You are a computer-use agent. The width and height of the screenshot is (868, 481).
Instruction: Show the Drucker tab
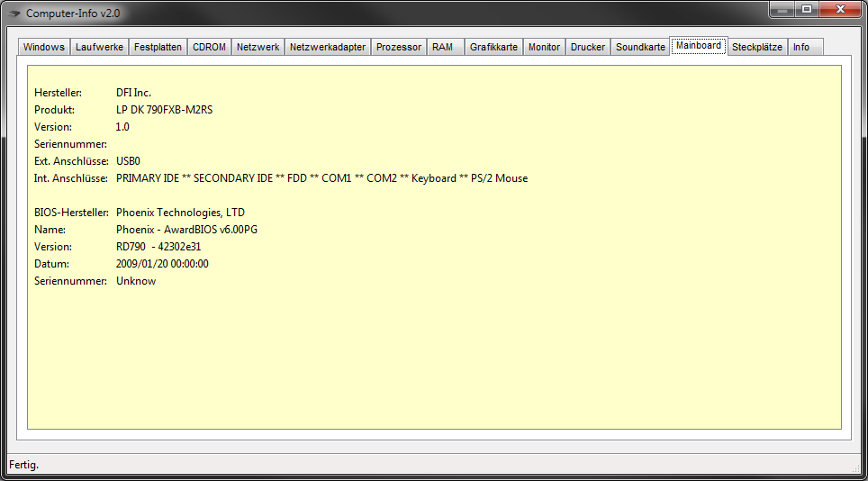click(588, 47)
